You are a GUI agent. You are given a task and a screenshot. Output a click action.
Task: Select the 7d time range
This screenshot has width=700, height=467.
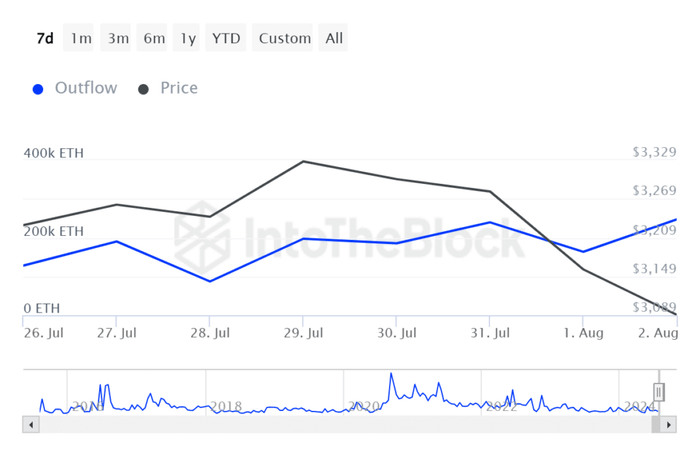(x=45, y=38)
